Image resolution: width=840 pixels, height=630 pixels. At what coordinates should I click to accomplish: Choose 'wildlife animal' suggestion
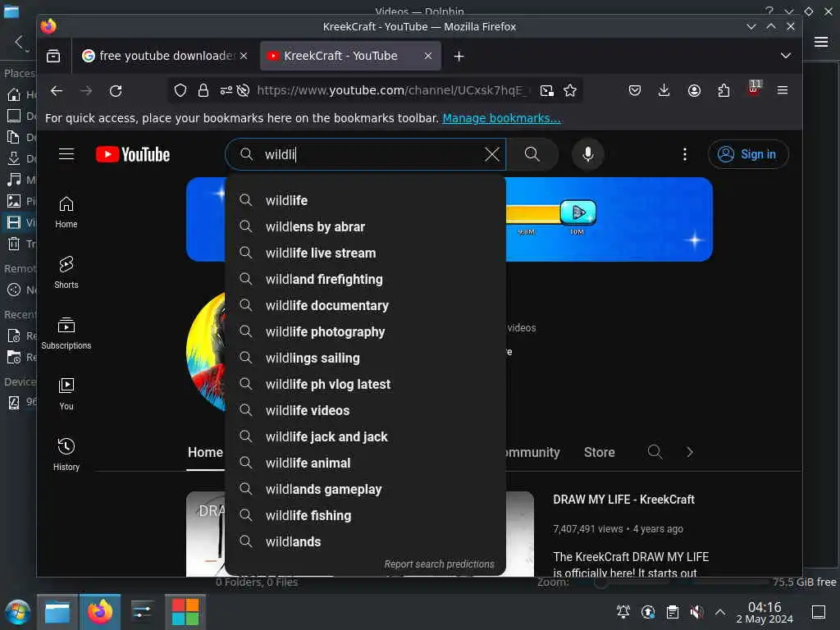[x=365, y=463]
